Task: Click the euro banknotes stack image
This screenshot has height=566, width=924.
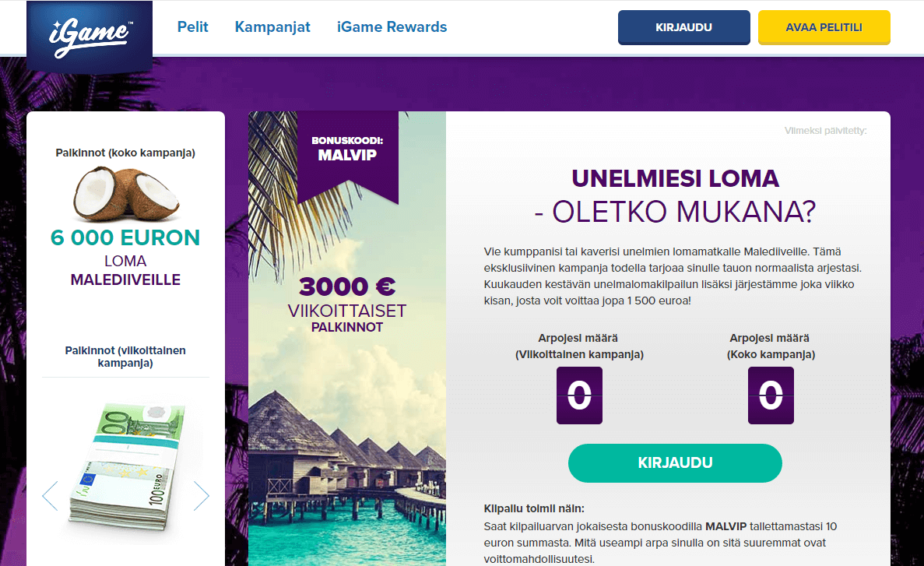Action: click(x=127, y=466)
